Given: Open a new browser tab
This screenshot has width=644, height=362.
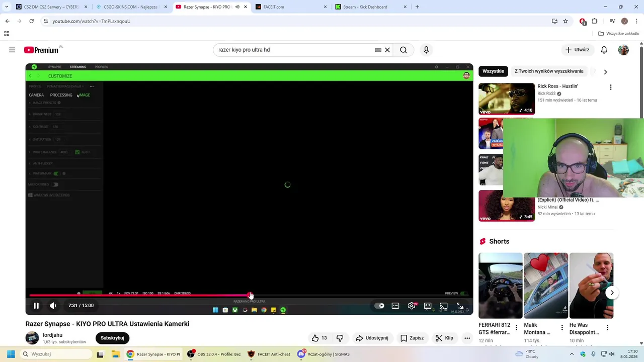Looking at the screenshot, I should [417, 7].
